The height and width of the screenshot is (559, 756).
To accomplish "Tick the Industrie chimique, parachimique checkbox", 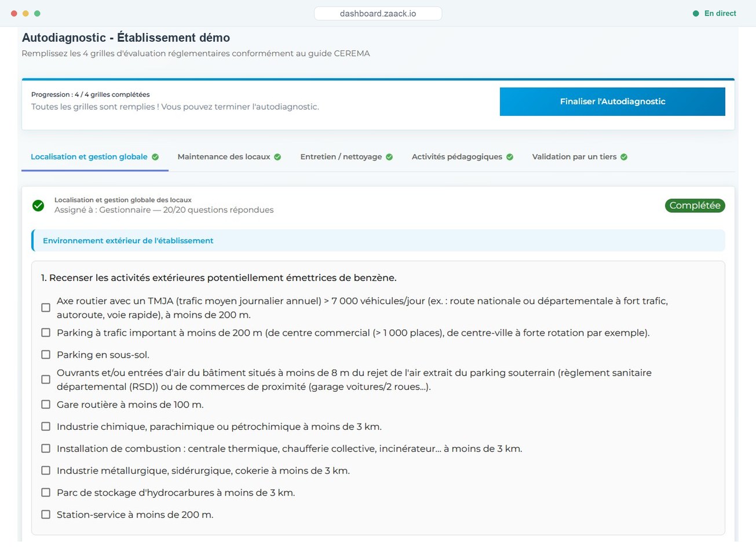I will click(46, 426).
